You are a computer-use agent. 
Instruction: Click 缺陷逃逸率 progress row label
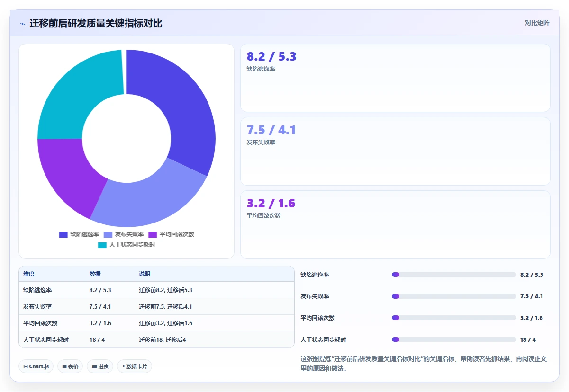click(x=315, y=275)
